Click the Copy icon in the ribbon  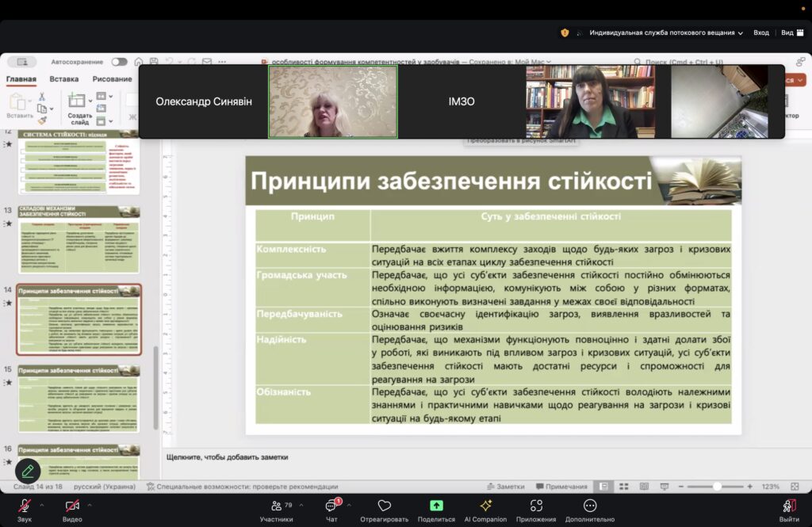tap(42, 109)
